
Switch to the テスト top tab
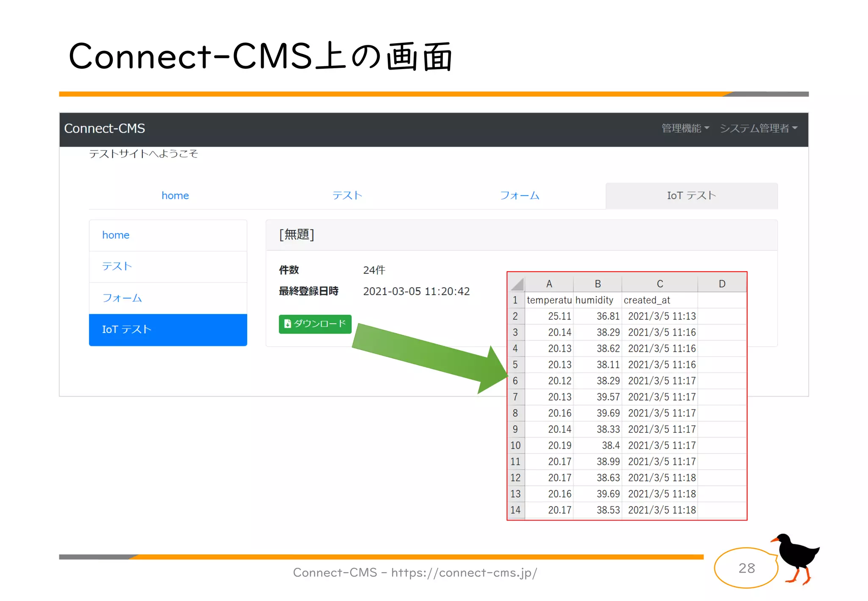pos(347,195)
